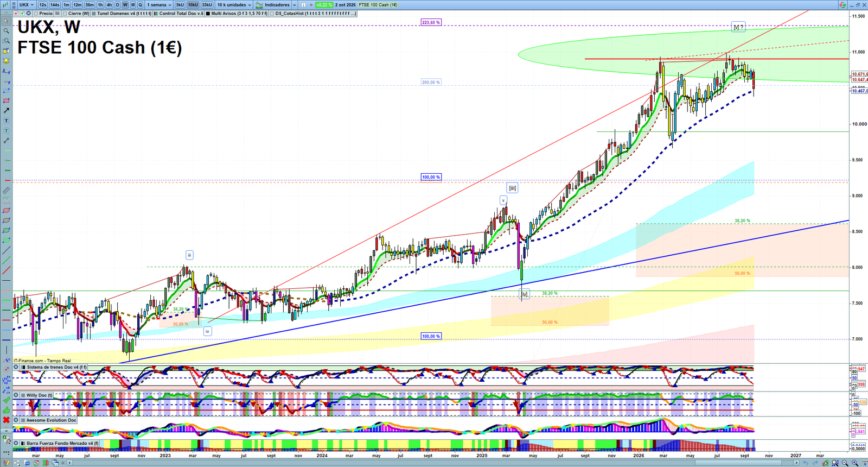Click the alert bell icon
The width and height of the screenshot is (868, 467).
tap(7, 60)
